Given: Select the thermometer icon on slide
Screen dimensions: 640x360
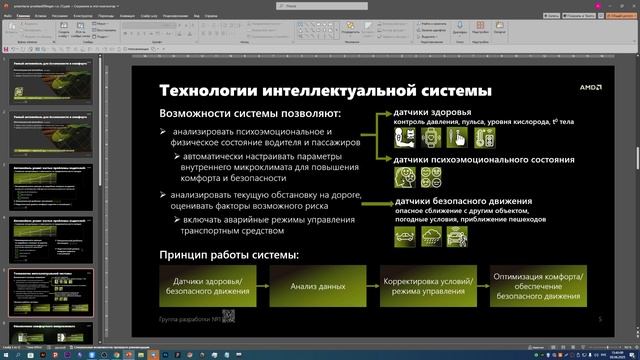Looking at the screenshot, I should [x=484, y=138].
